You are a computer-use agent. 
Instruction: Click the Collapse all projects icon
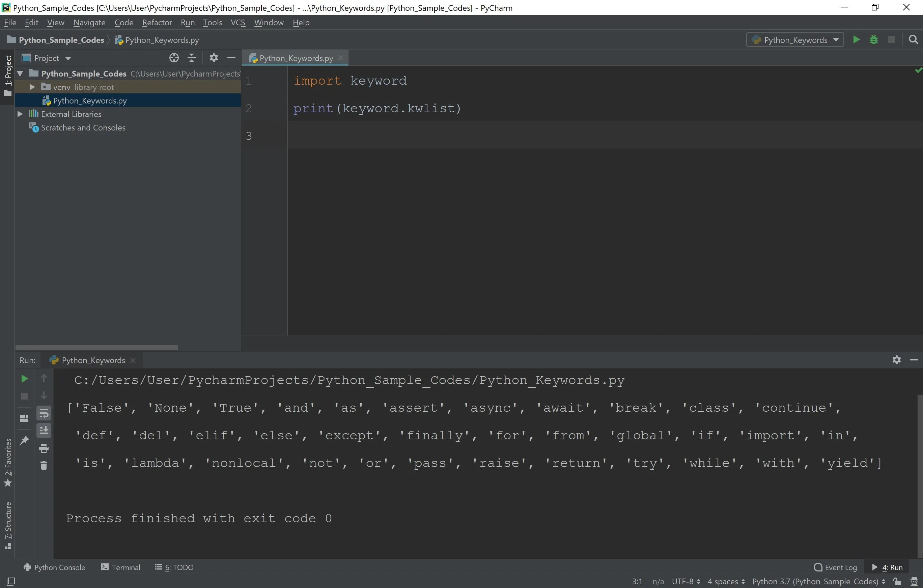pyautogui.click(x=192, y=58)
